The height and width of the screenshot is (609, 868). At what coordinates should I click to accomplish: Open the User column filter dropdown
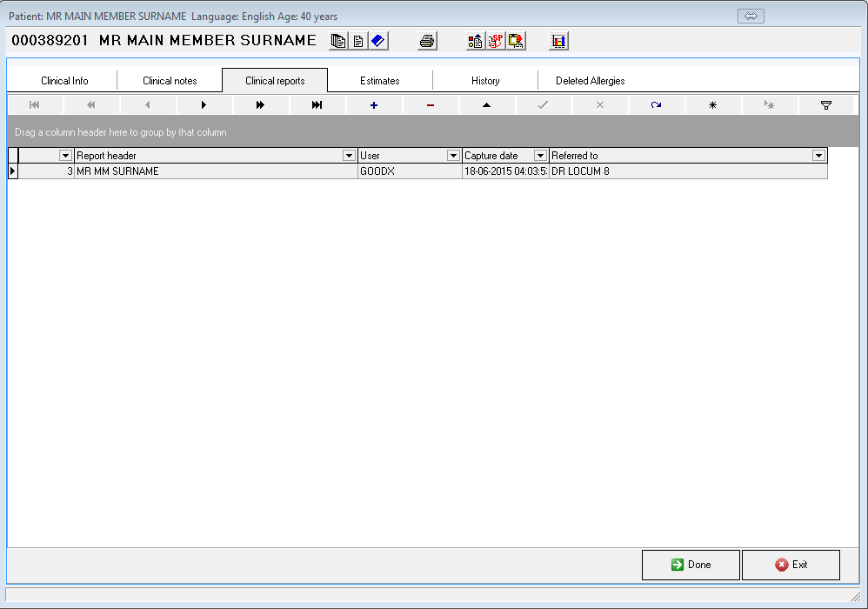453,156
